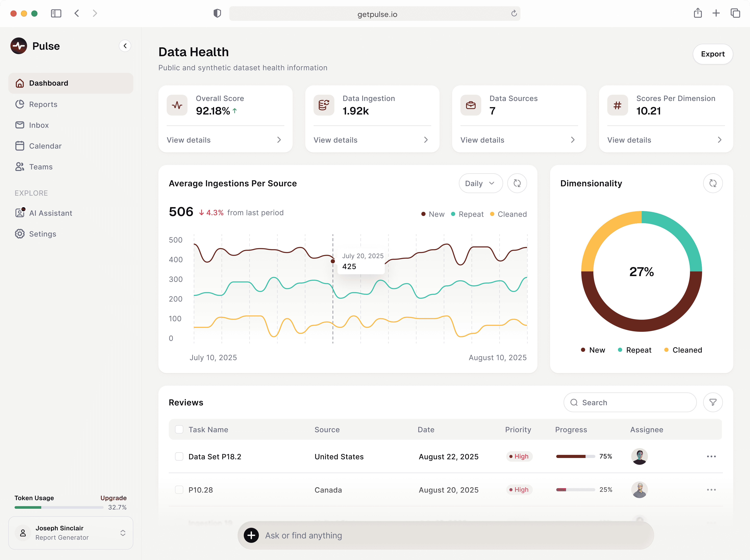Click the Reviews filter funnel icon

pyautogui.click(x=713, y=402)
